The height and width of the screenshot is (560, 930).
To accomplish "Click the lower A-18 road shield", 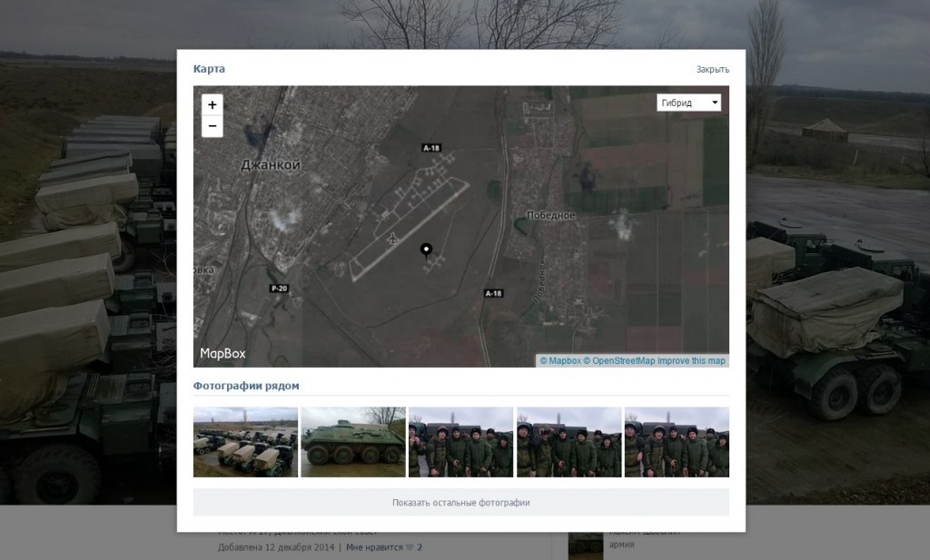I will (x=493, y=293).
